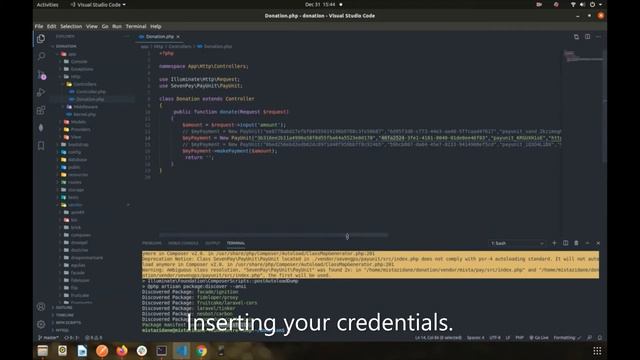Screen dimensions: 640x360
Task: Open LibreOffice Writer from the dock
Action: coord(82,351)
